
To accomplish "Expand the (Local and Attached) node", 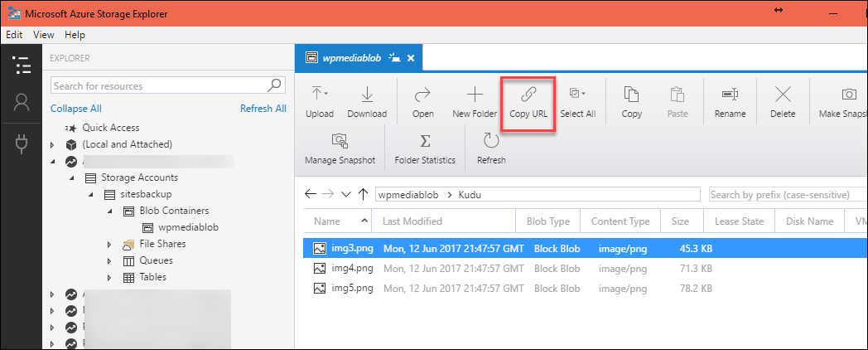I will [x=52, y=145].
